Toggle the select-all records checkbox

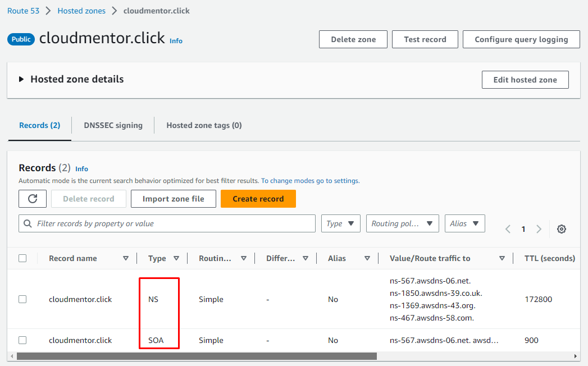tap(22, 259)
